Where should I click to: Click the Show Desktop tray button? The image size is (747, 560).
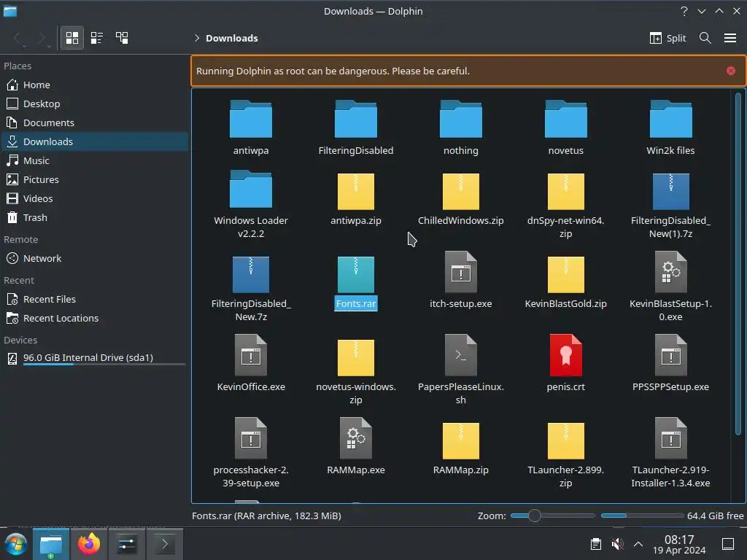pyautogui.click(x=728, y=544)
